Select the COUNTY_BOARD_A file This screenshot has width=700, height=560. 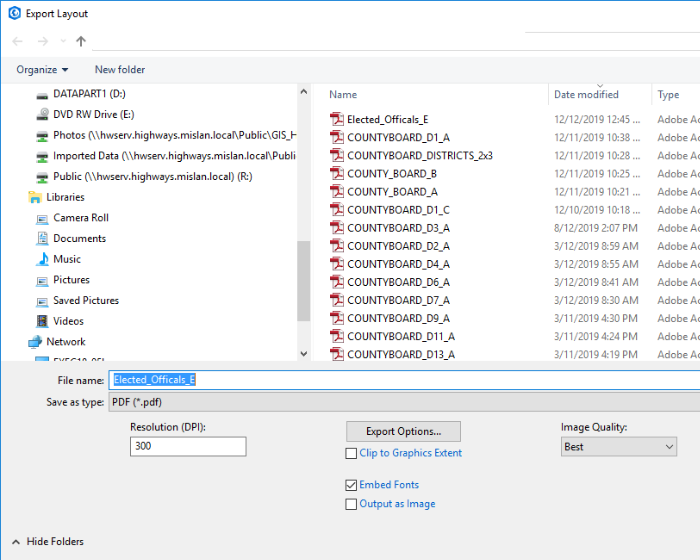(392, 192)
